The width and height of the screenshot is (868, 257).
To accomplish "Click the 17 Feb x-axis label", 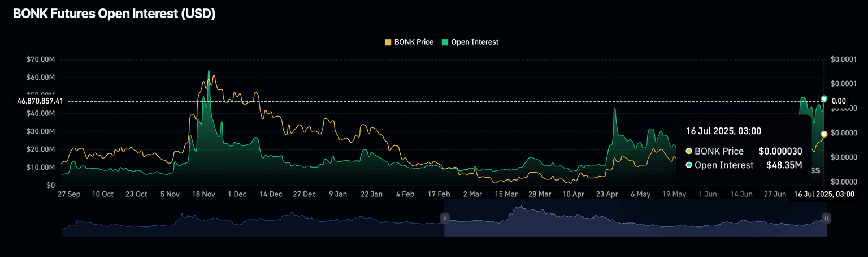I will pos(439,194).
